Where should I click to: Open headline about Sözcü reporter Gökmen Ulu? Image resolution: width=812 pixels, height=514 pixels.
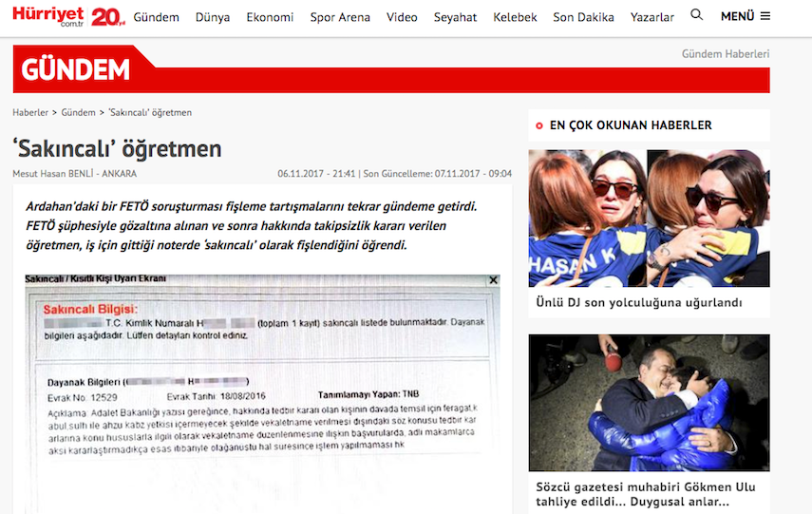point(645,494)
